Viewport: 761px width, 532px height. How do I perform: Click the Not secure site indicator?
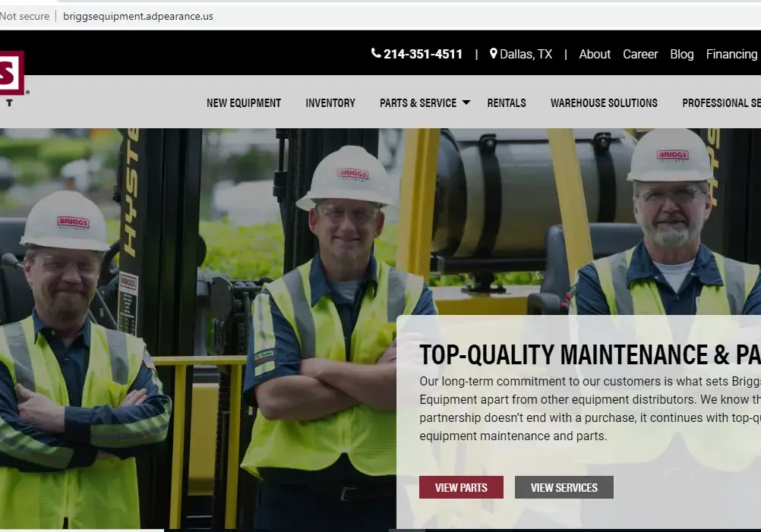pyautogui.click(x=24, y=16)
